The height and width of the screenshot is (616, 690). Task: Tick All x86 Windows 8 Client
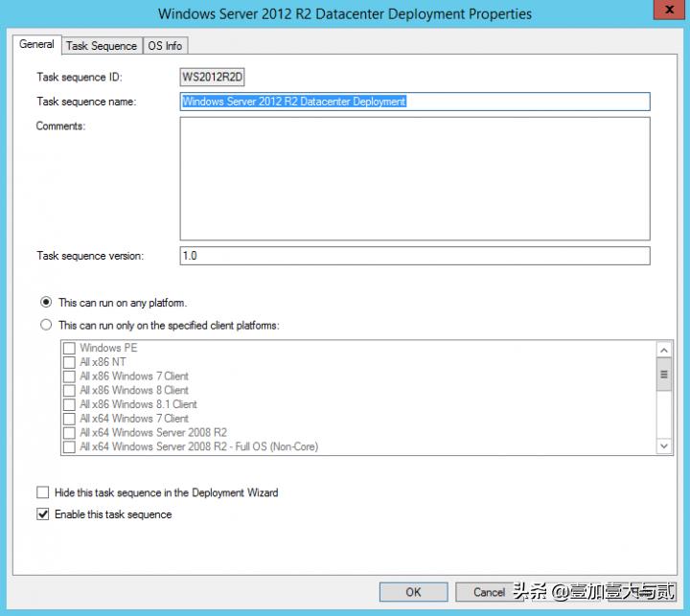(69, 390)
